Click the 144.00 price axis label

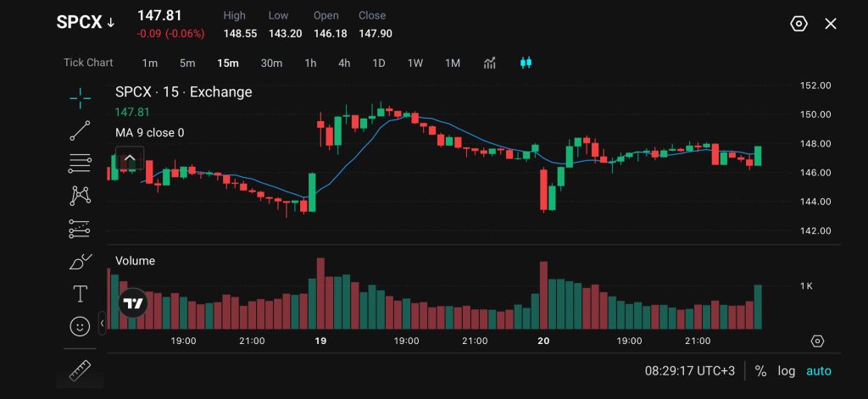[x=815, y=202]
